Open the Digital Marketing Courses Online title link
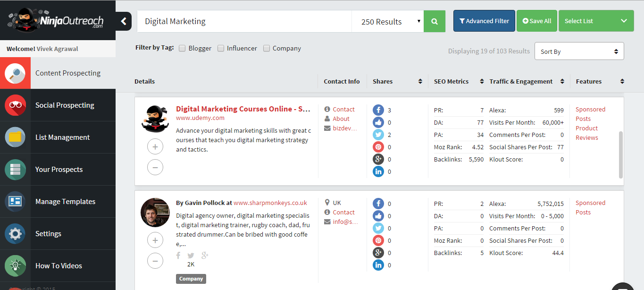 point(243,109)
